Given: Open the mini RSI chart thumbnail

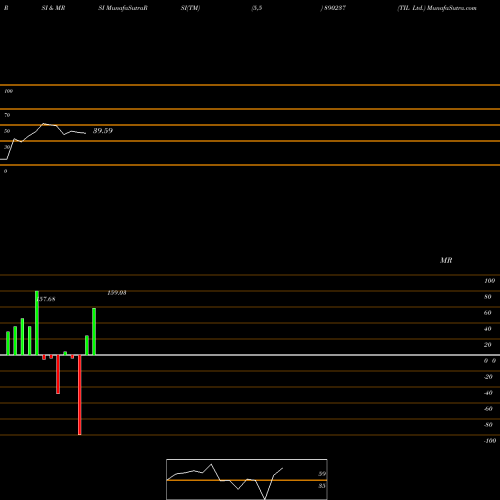Looking at the screenshot, I should coord(247,479).
